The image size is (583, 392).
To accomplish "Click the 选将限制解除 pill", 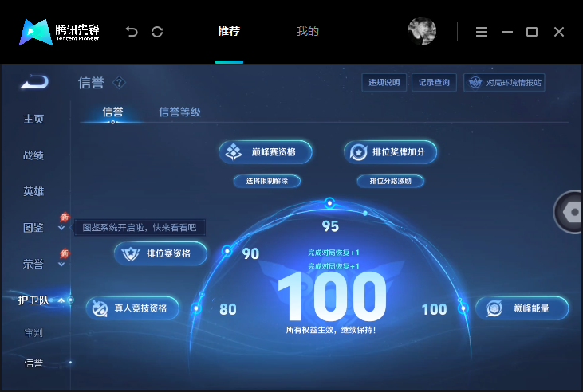I will (267, 181).
